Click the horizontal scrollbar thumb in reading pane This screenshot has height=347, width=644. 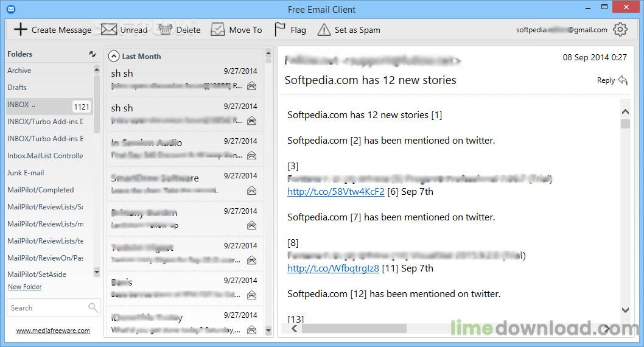354,328
